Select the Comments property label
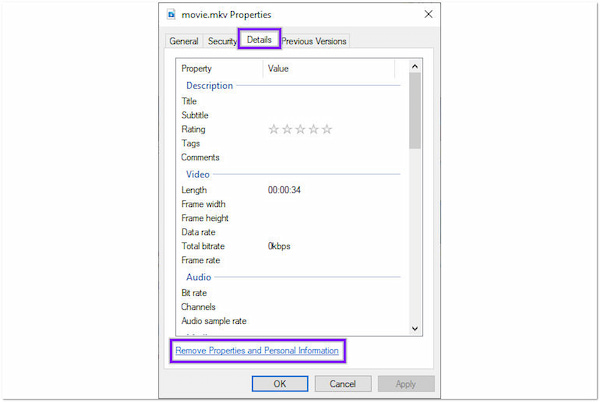This screenshot has width=600, height=402. click(x=200, y=157)
